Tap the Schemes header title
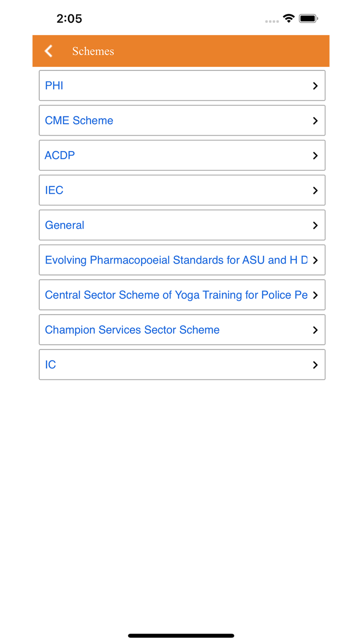The width and height of the screenshot is (362, 644). pyautogui.click(x=93, y=51)
